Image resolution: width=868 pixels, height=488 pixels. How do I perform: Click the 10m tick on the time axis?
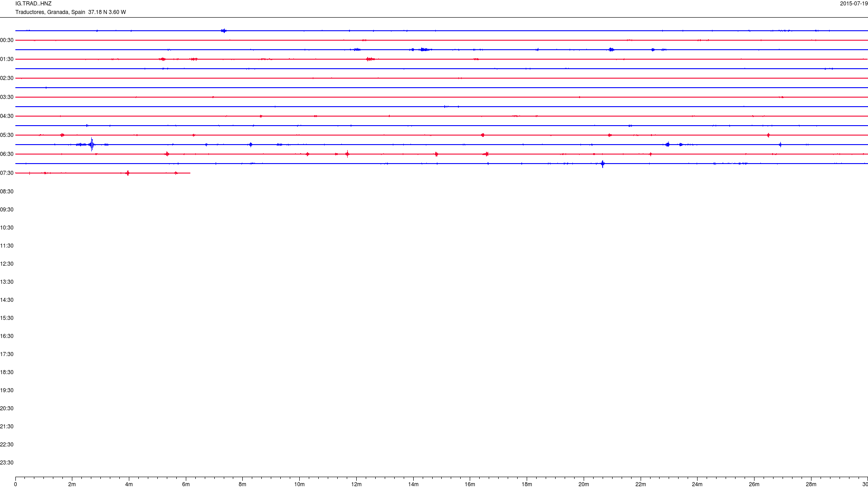(x=299, y=484)
